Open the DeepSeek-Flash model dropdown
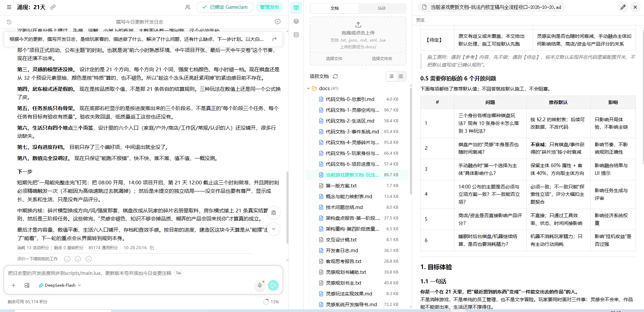644x312 pixels. [60, 285]
